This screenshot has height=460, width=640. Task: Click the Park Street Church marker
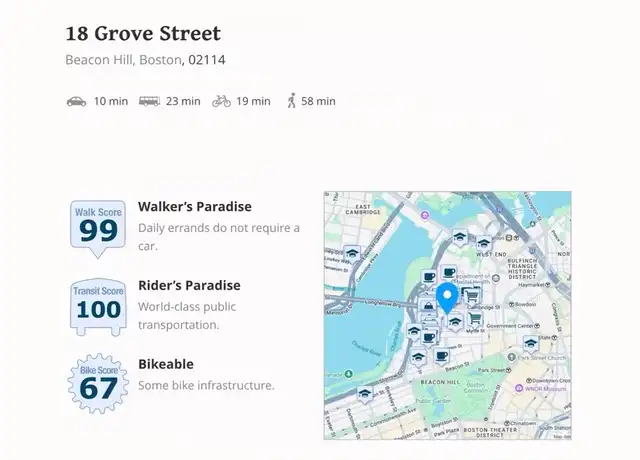tap(511, 357)
